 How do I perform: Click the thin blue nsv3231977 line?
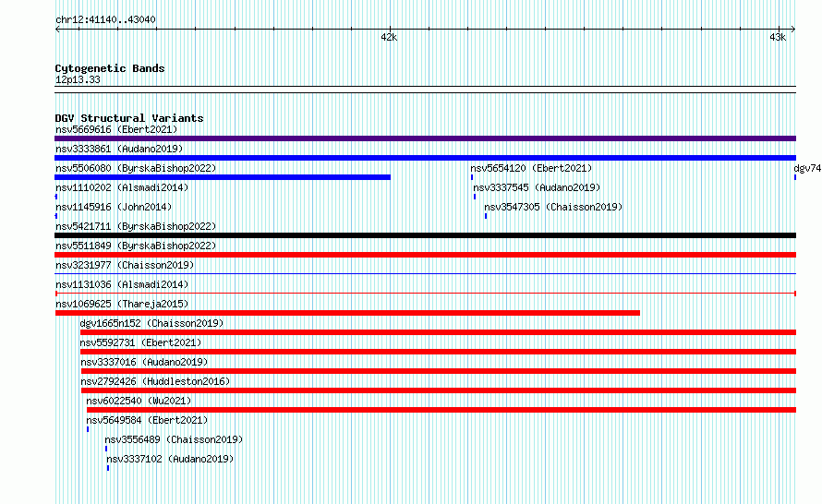425,274
